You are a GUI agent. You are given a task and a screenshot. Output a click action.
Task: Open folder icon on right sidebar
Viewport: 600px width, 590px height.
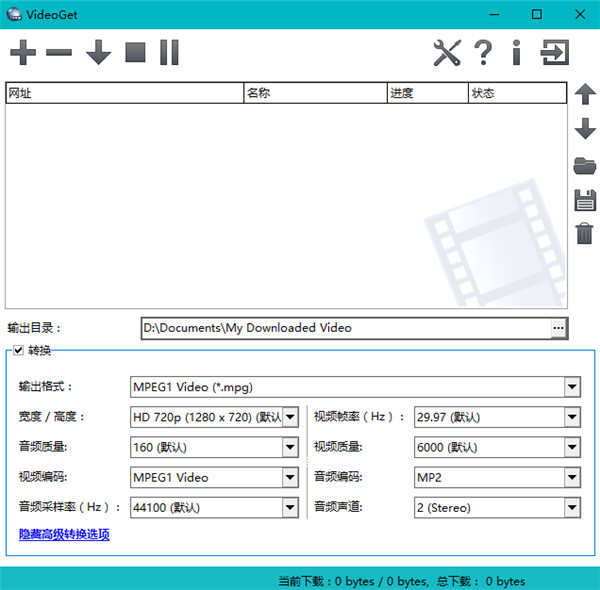pos(585,166)
